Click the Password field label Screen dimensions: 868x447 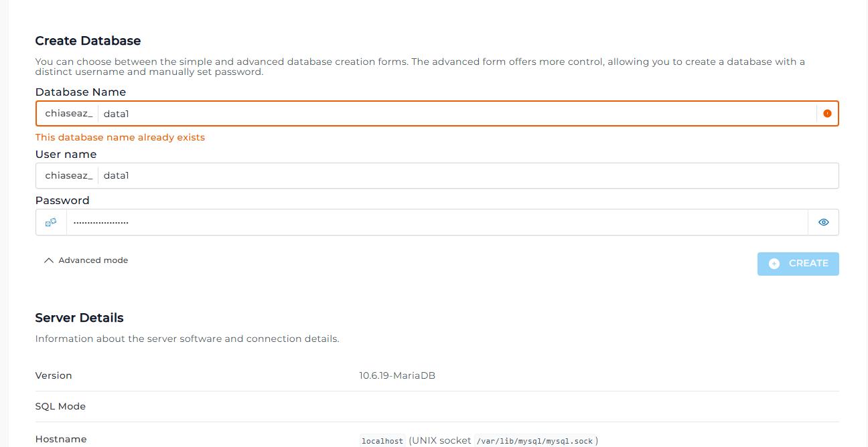coord(62,201)
